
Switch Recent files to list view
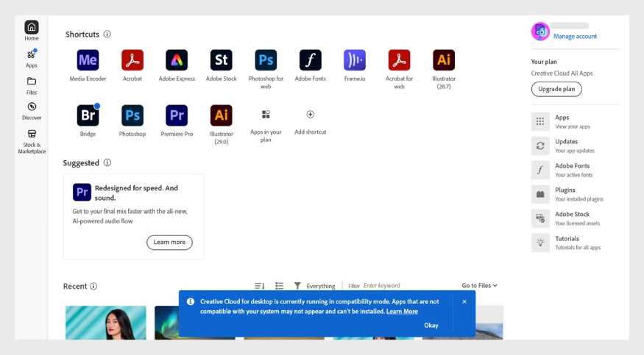coord(279,286)
